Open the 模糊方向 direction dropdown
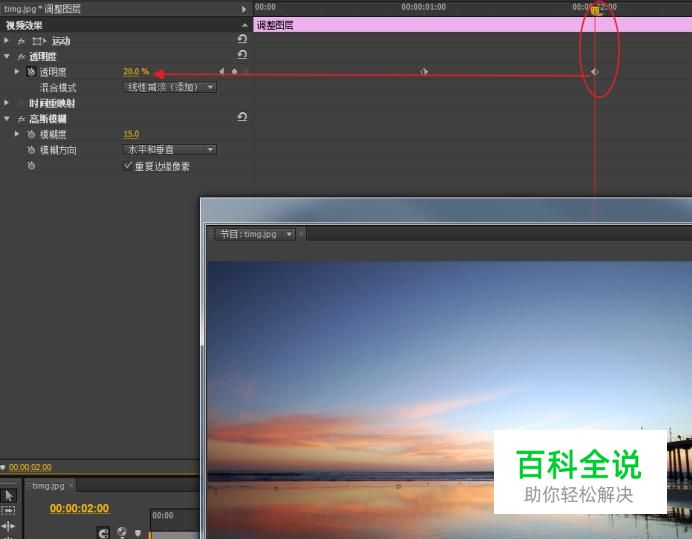The width and height of the screenshot is (692, 539). coord(169,150)
